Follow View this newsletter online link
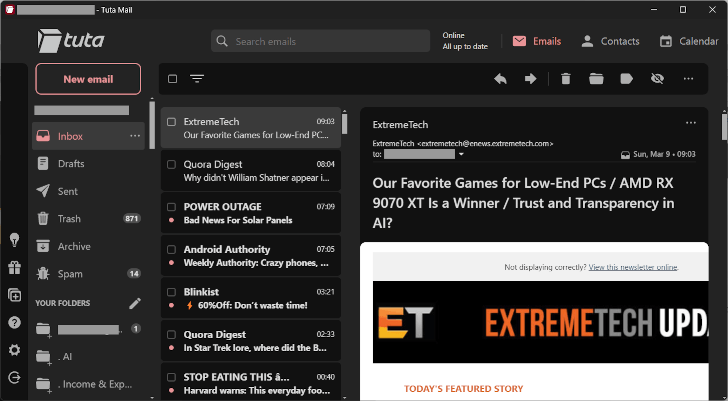 pyautogui.click(x=633, y=267)
